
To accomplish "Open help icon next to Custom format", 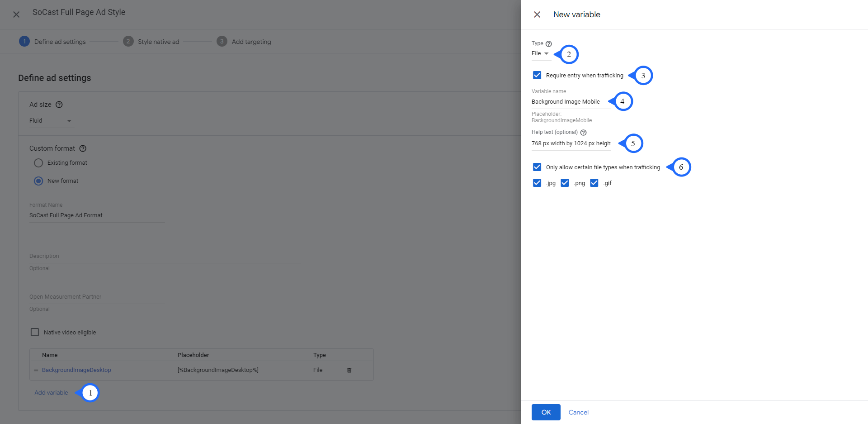I will point(83,148).
